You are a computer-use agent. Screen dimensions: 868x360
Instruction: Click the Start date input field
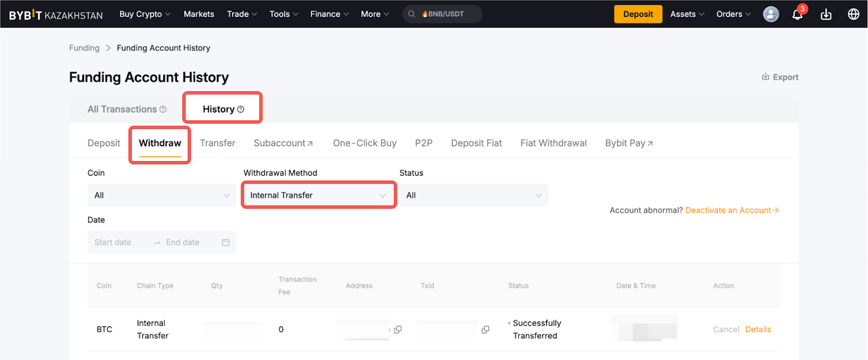113,242
